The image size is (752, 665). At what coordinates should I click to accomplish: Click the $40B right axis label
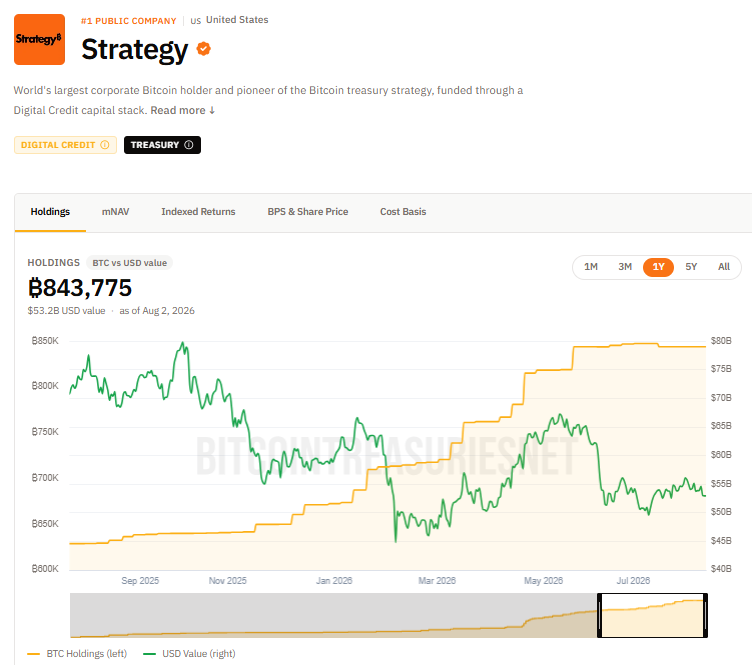[x=721, y=569]
